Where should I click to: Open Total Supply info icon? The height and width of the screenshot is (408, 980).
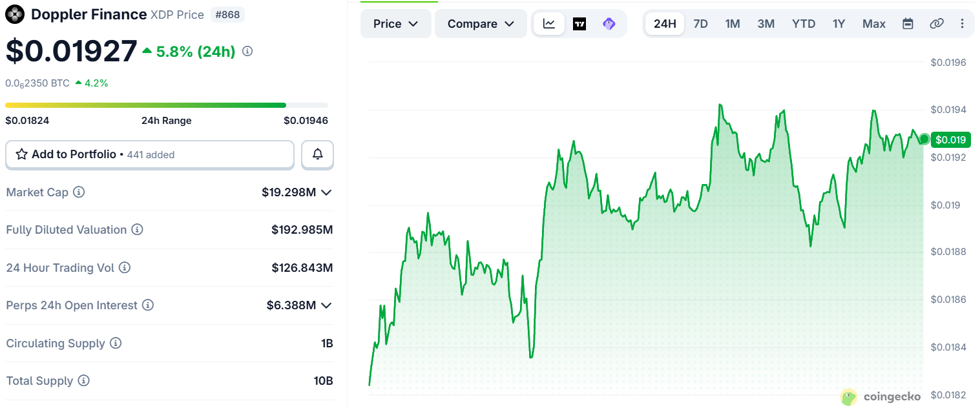tap(83, 381)
